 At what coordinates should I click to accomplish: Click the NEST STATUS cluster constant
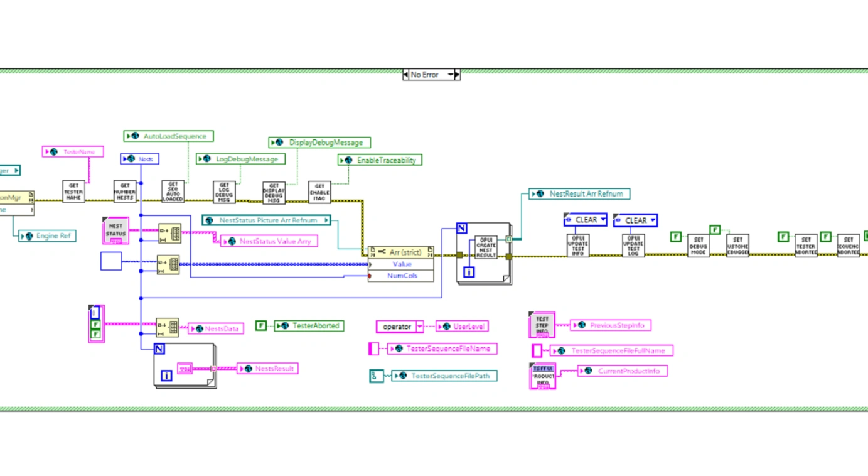coord(115,230)
